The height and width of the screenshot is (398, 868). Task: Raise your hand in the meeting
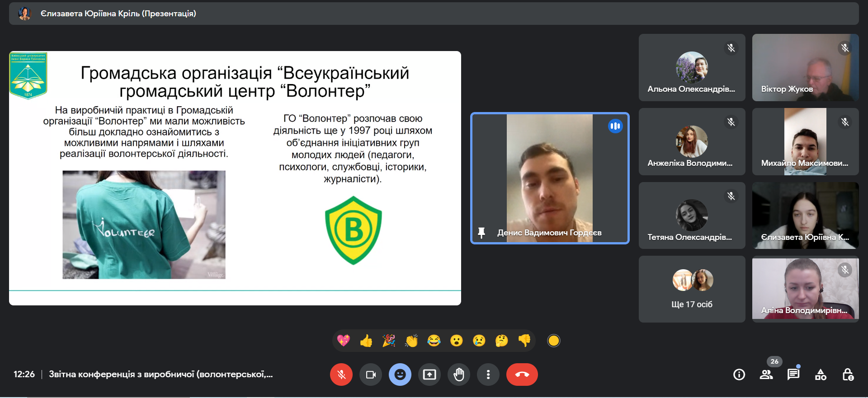coord(459,375)
